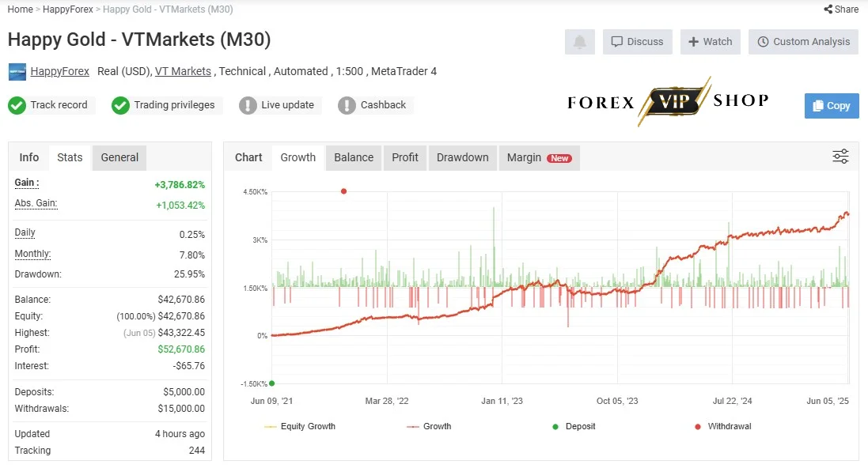Click the green deposit marker on chart
This screenshot has height=468, width=868.
(x=272, y=383)
